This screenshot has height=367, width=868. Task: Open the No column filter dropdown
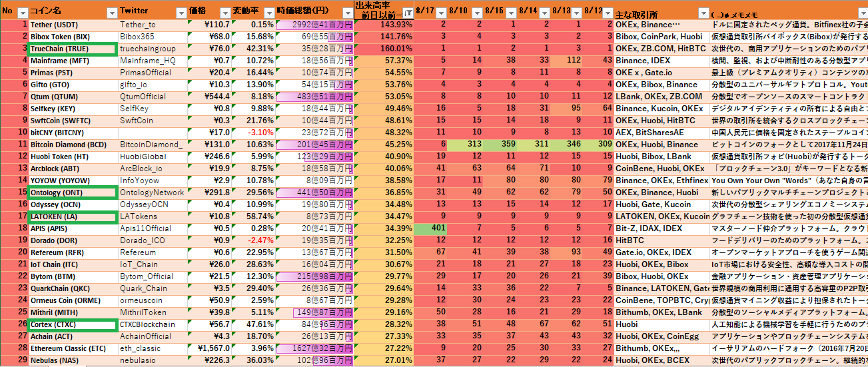[22, 13]
